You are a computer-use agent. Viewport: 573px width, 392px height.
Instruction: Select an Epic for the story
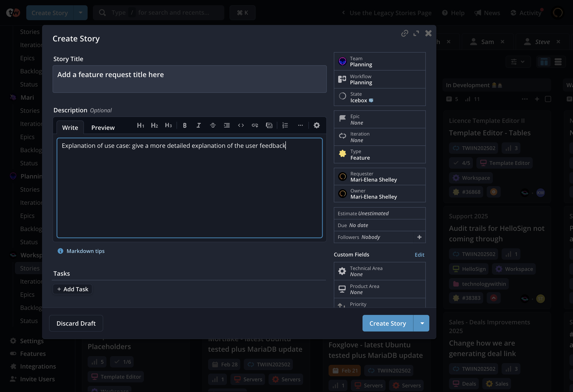(x=380, y=120)
